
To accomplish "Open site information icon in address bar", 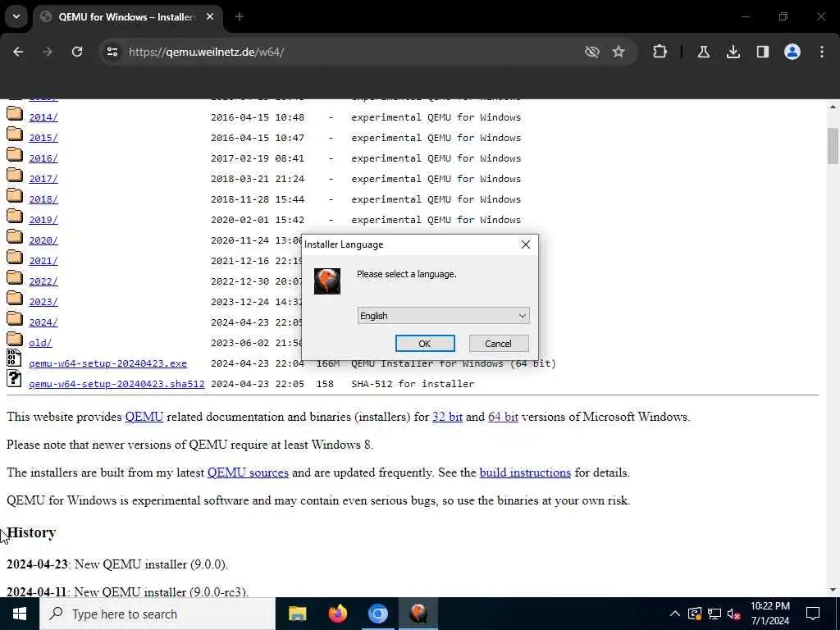I will [112, 52].
